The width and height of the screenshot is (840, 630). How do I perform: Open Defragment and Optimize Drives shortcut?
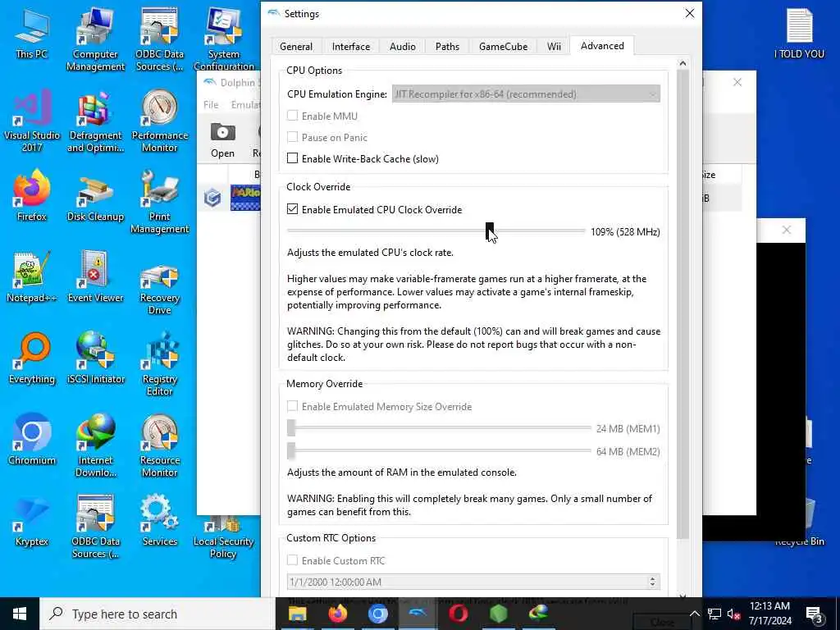coord(95,121)
